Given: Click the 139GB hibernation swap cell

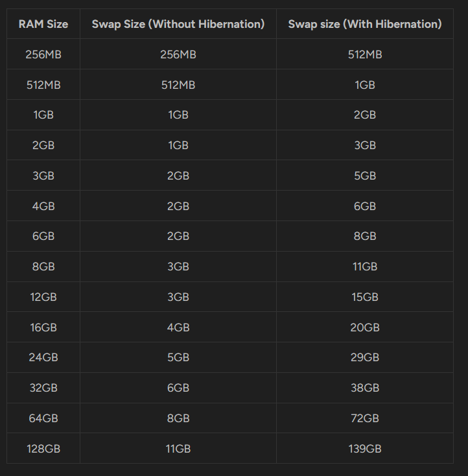Looking at the screenshot, I should click(365, 448).
